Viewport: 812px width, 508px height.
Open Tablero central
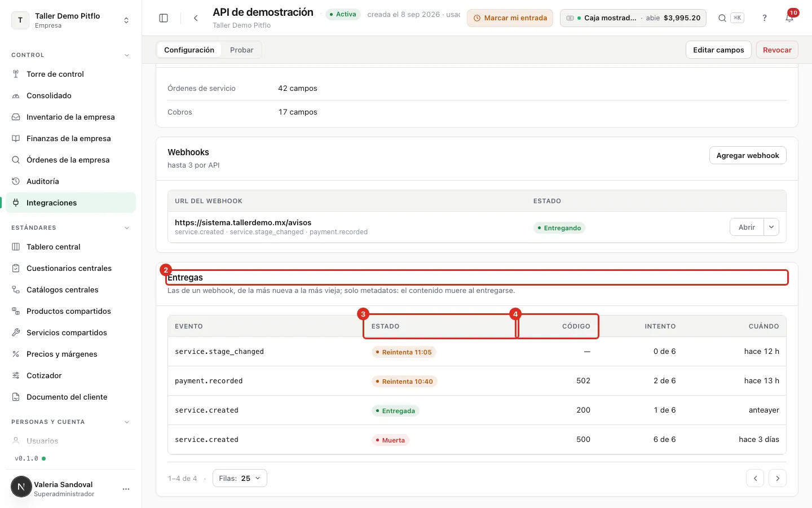[70, 247]
